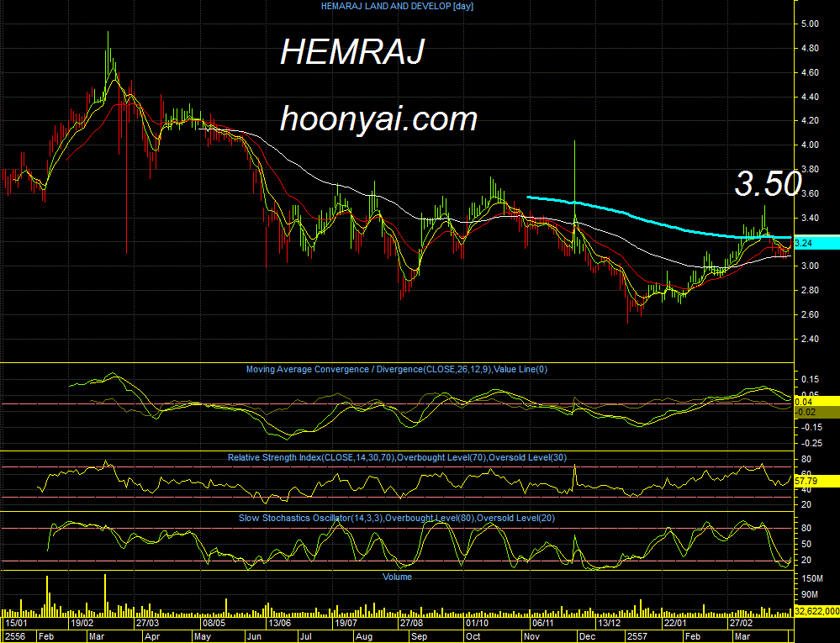Click the 0.15 MACD axis value
This screenshot has height=643, width=840.
810,380
